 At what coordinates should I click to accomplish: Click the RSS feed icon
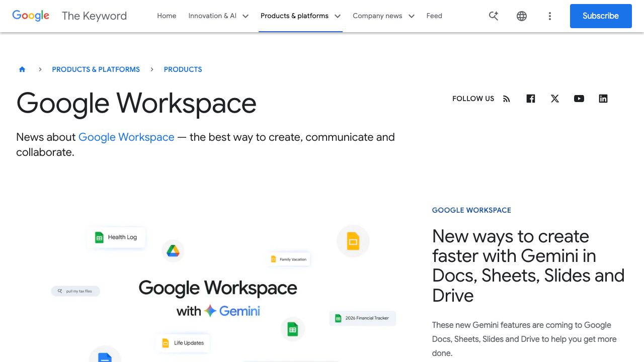pyautogui.click(x=506, y=99)
